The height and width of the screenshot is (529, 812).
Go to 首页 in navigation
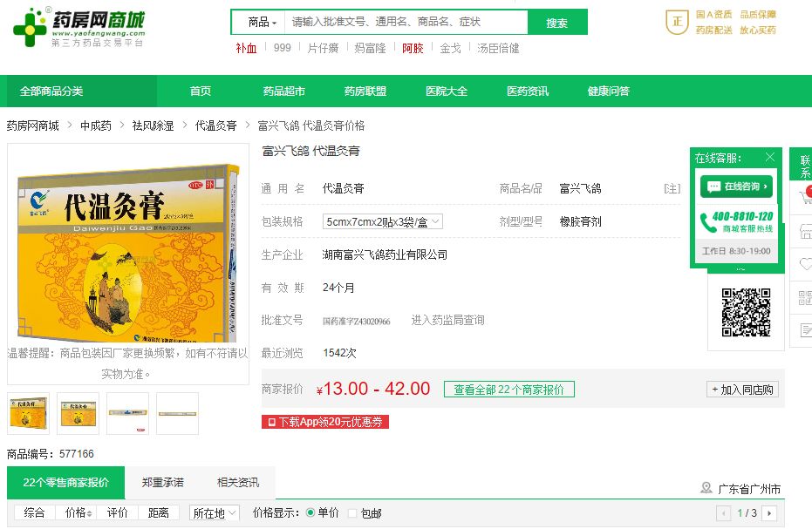tap(200, 92)
